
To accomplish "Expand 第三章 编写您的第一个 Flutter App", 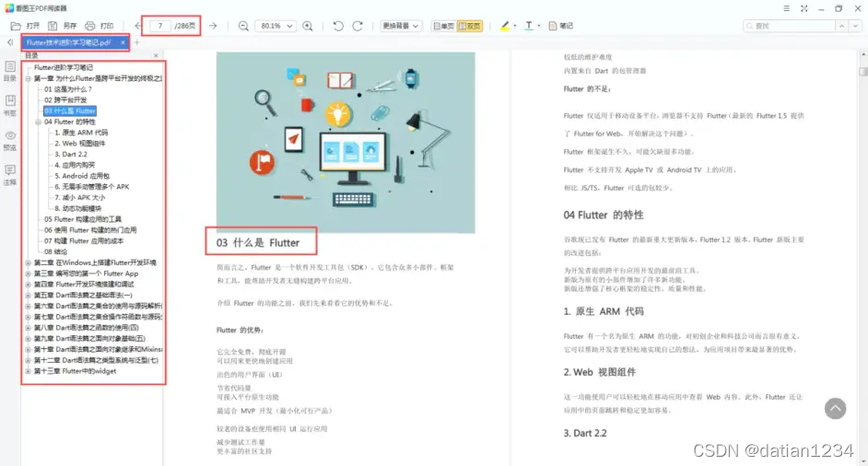I will (x=28, y=274).
